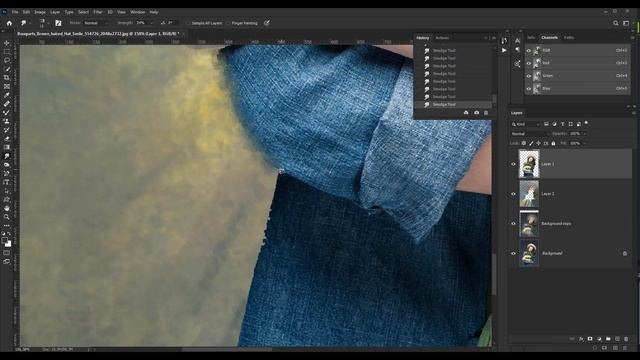Open Opacity dropdown in Layers panel
Image resolution: width=640 pixels, height=360 pixels.
click(584, 134)
